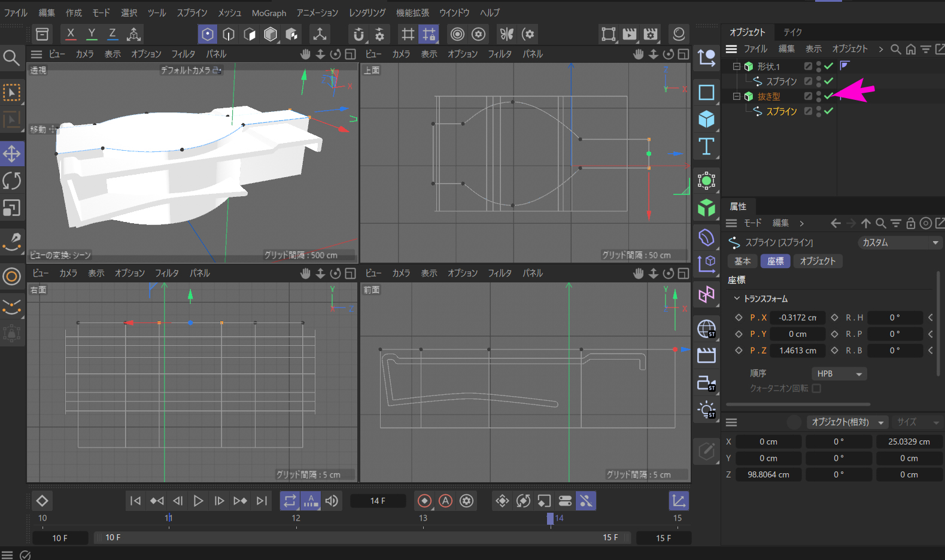
Task: Collapse the 形状.1 tree node
Action: pos(737,66)
